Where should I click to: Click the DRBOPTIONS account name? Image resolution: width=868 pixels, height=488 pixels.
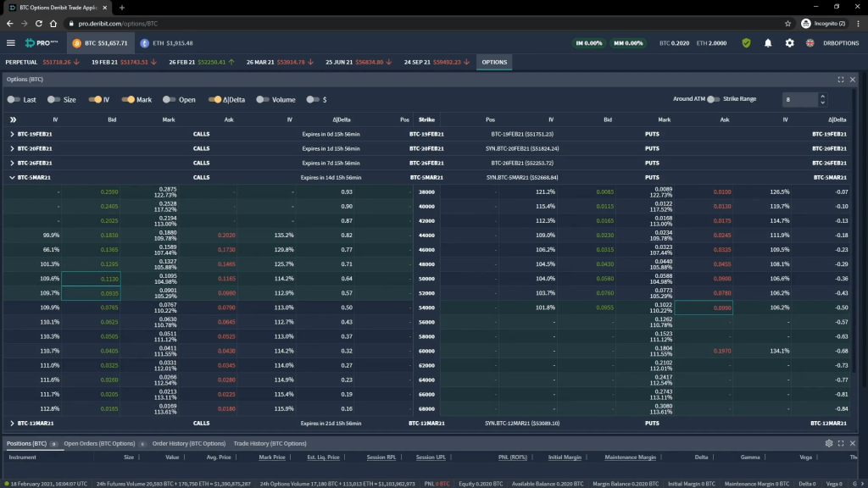tap(842, 42)
